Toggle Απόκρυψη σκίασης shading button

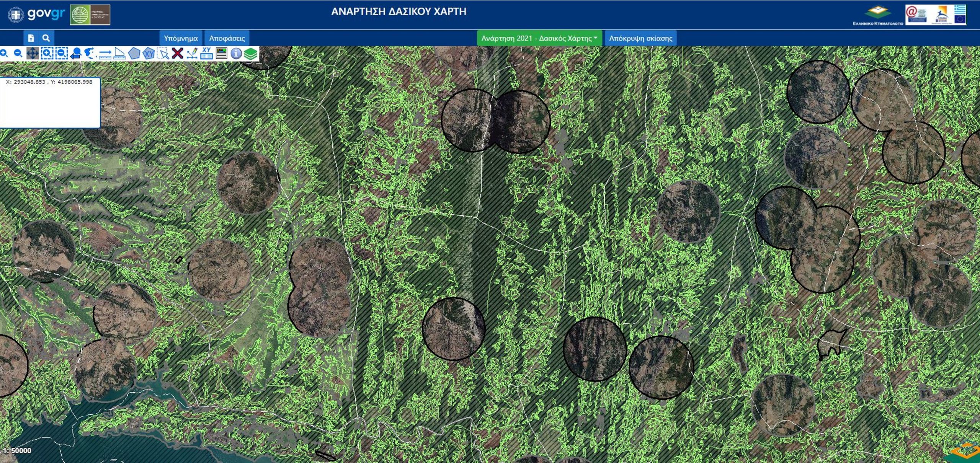pyautogui.click(x=640, y=38)
